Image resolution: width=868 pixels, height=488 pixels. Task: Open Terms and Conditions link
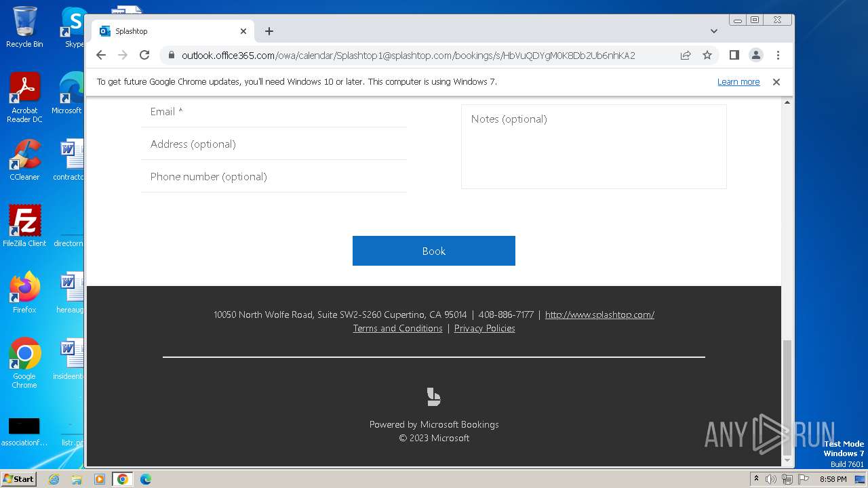397,328
